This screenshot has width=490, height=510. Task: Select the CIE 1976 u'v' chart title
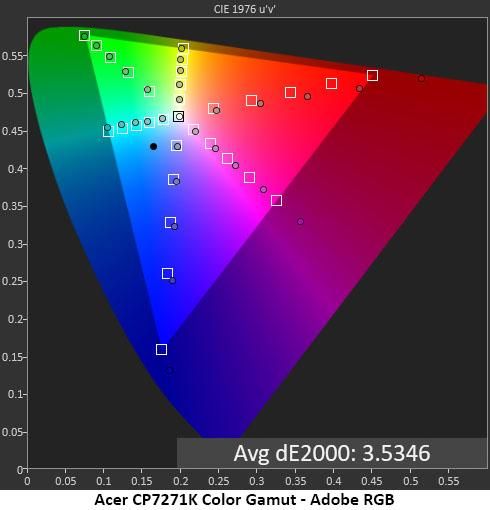pyautogui.click(x=245, y=9)
